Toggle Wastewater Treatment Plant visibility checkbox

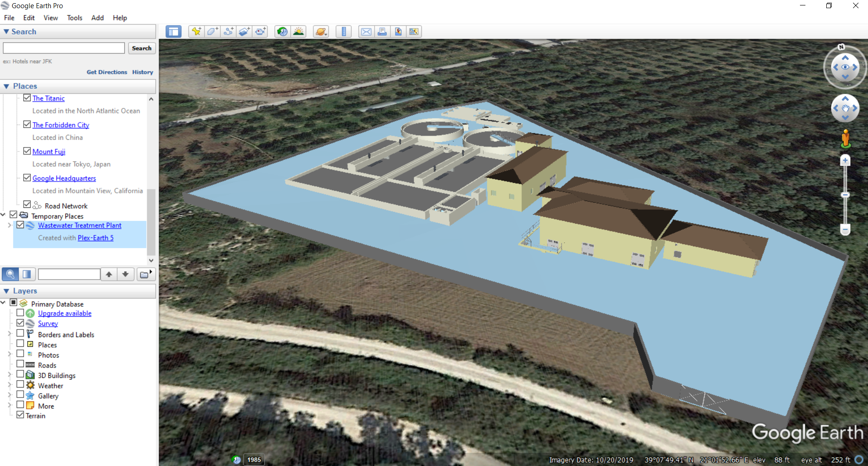pos(20,225)
